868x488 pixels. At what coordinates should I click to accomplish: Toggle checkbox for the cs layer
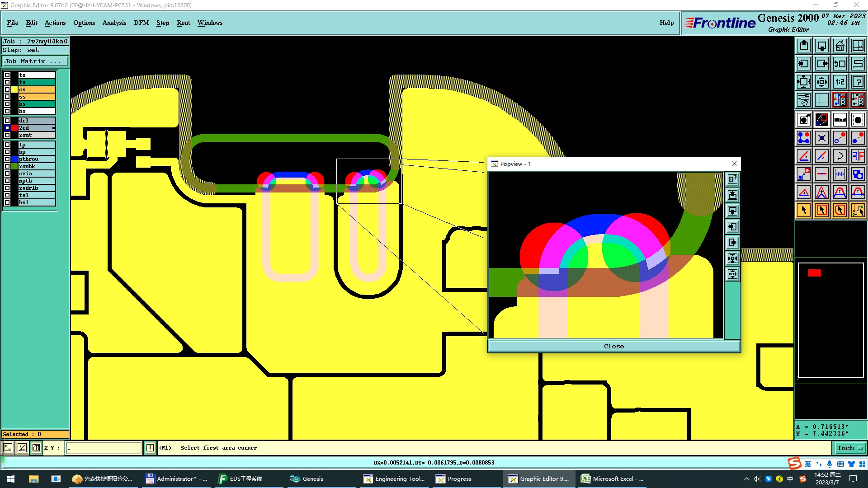pyautogui.click(x=7, y=89)
